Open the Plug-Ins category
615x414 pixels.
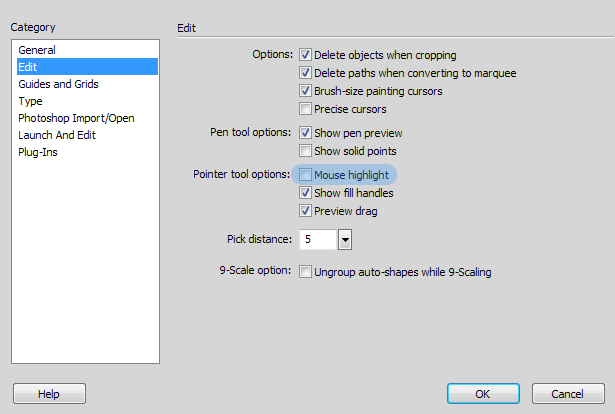click(x=38, y=152)
